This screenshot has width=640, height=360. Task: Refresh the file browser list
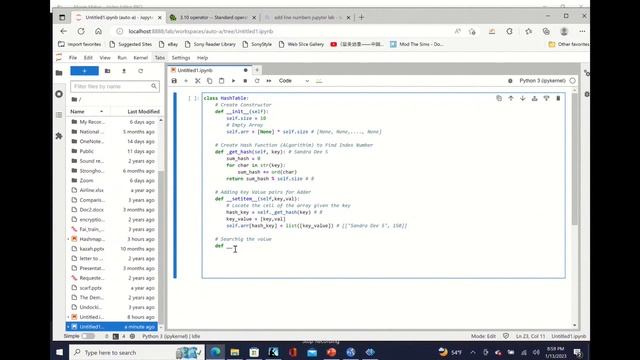pos(140,71)
